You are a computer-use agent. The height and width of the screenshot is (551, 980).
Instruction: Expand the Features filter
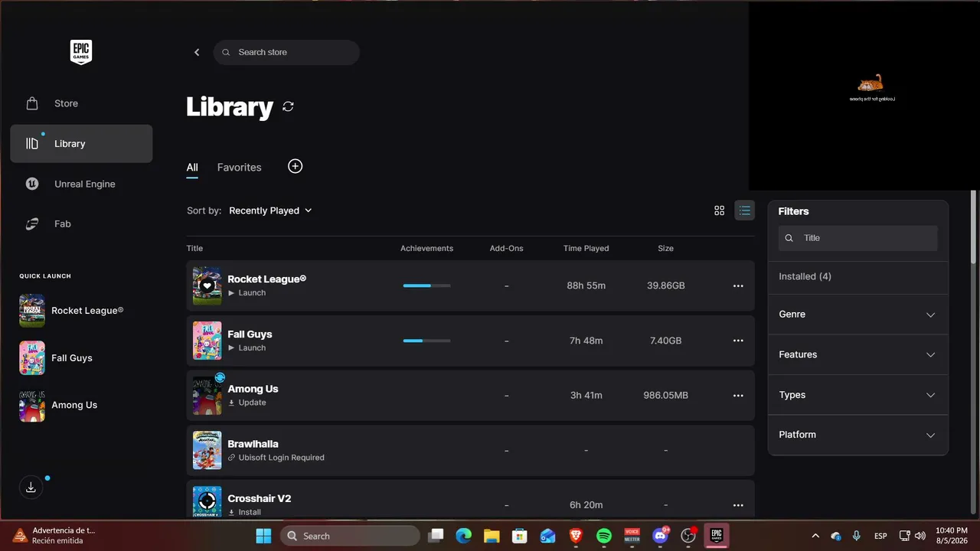[857, 354]
